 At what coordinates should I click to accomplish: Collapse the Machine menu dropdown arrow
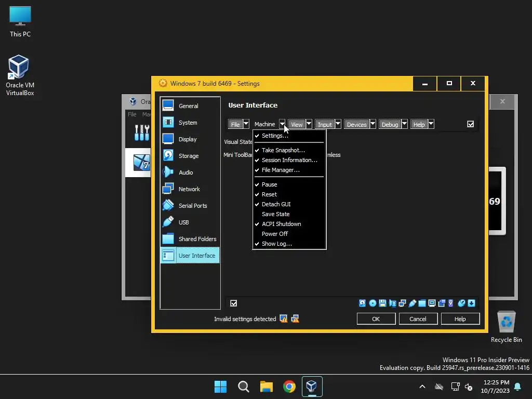click(282, 124)
